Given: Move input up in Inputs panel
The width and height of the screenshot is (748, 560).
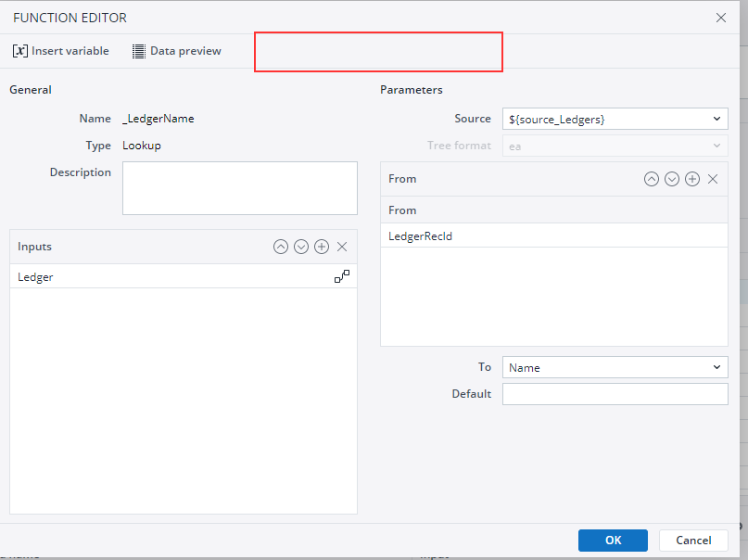Looking at the screenshot, I should (281, 247).
